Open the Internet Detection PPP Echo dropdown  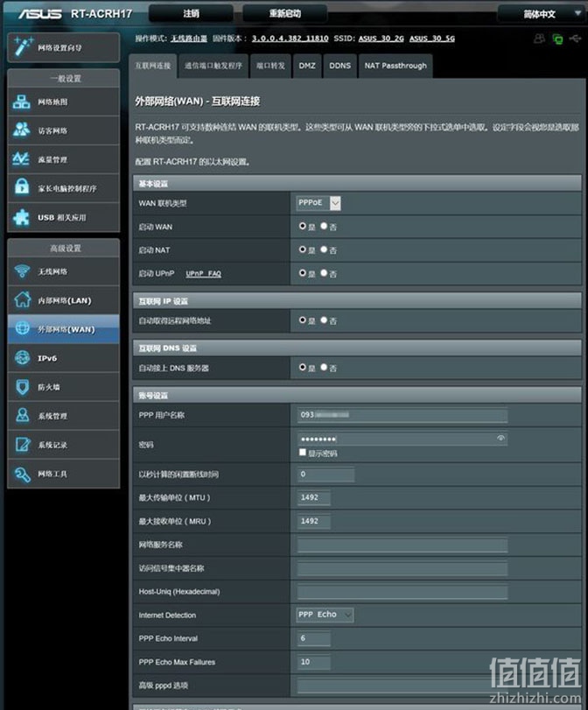click(x=325, y=615)
